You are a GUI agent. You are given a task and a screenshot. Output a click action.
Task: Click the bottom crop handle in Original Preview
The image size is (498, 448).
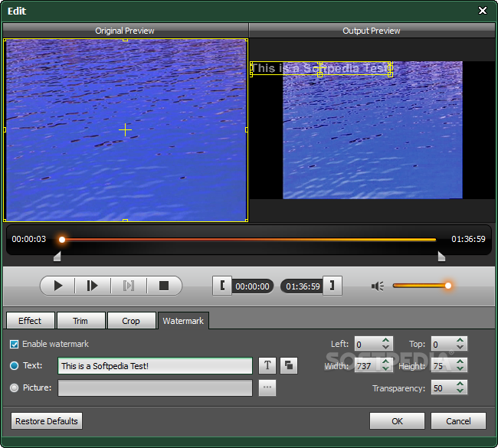pos(125,221)
